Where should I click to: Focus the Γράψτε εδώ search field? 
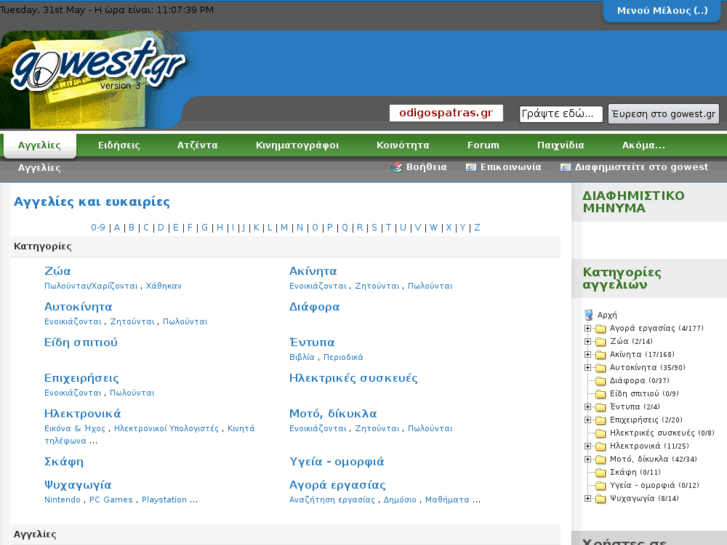click(x=561, y=114)
